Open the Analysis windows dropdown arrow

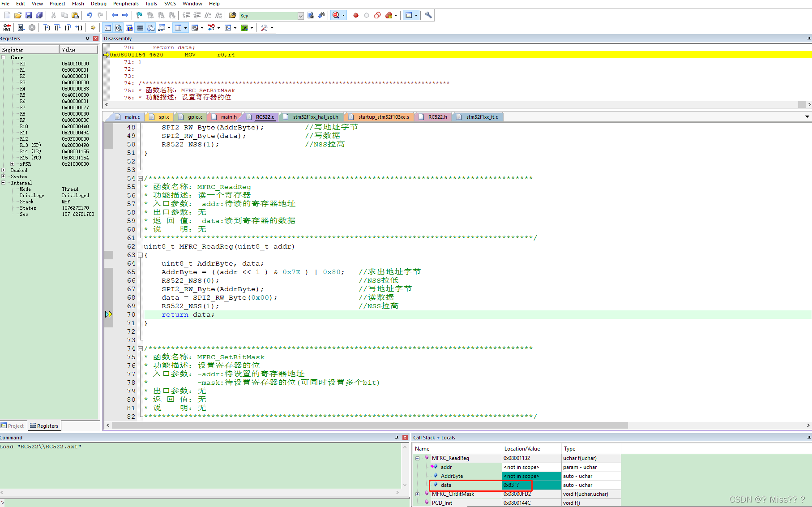[x=218, y=28]
